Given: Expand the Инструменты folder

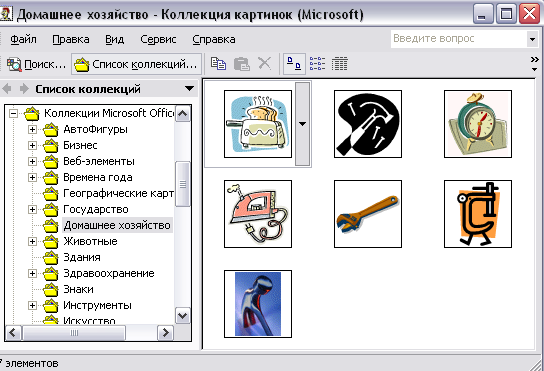Looking at the screenshot, I should [32, 305].
